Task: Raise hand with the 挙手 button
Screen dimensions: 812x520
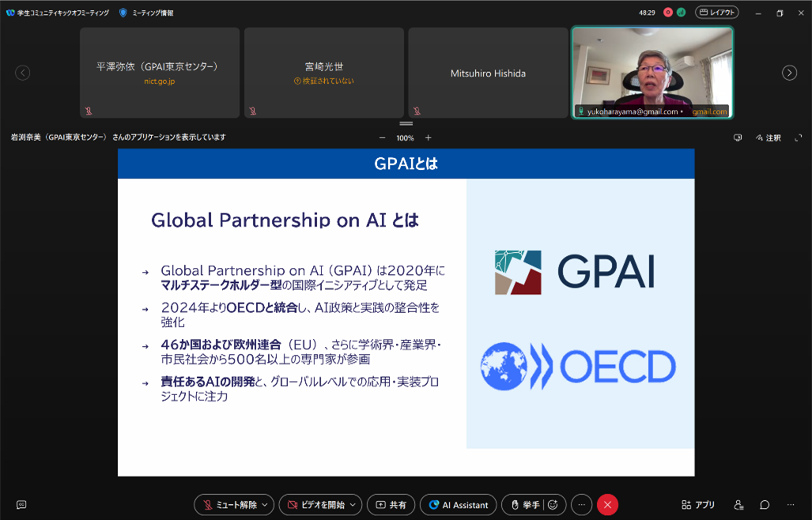Action: point(524,504)
